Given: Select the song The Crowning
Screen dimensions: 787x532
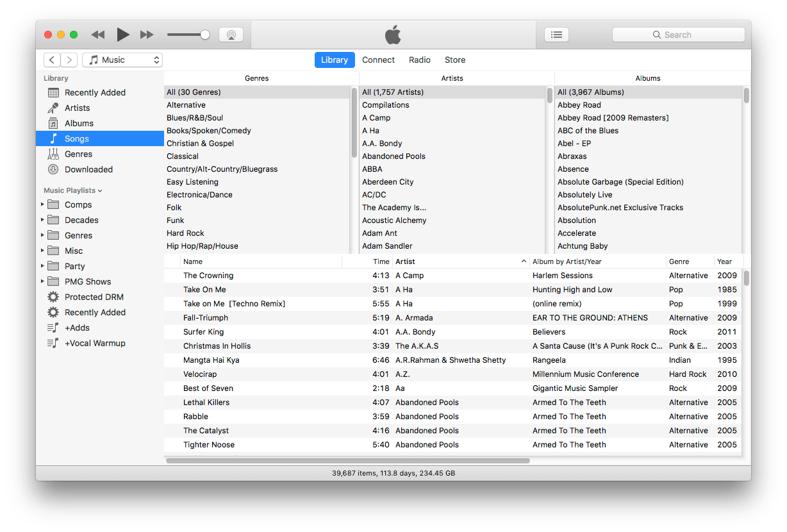Looking at the screenshot, I should 452,276.
